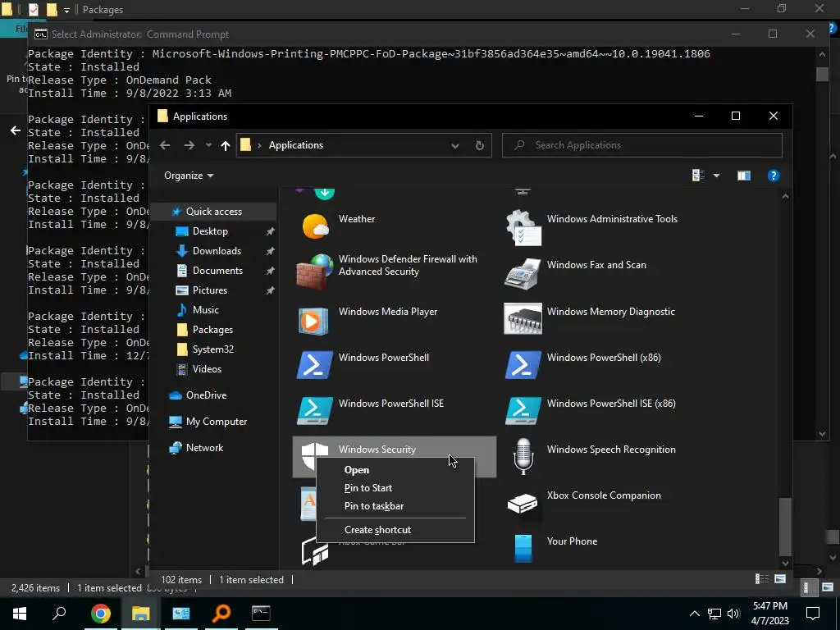Unpin Desktop from Quick access
840x630 pixels.
270,231
